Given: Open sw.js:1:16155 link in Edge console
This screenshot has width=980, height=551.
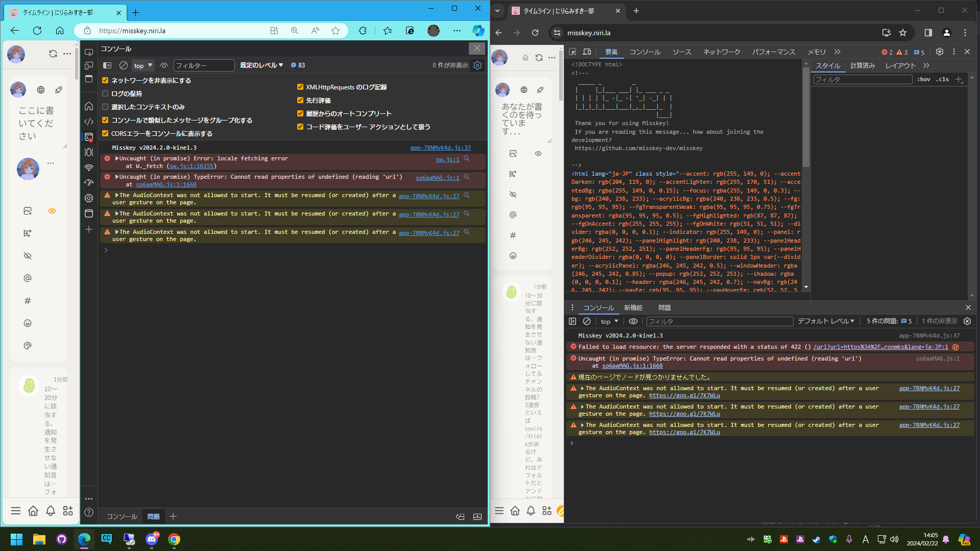Looking at the screenshot, I should point(192,166).
